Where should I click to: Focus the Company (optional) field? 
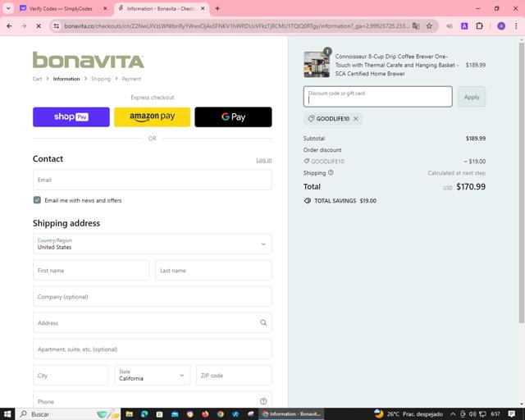pos(153,296)
